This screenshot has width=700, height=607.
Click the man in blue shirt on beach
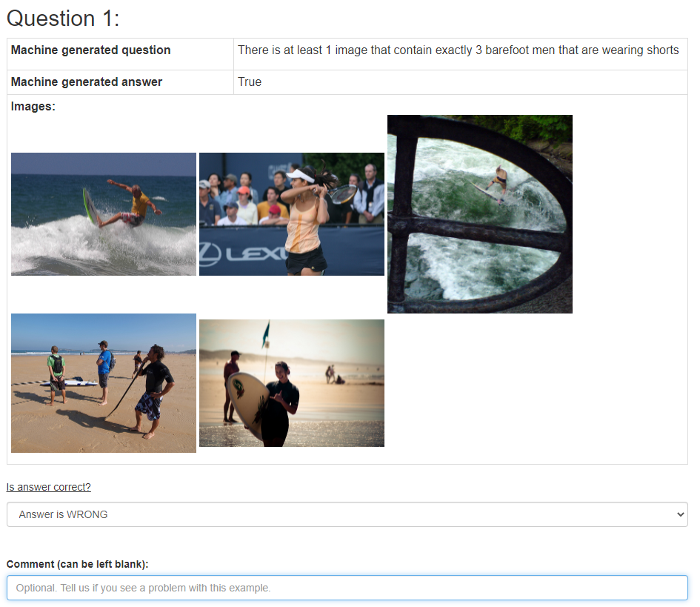[104, 372]
